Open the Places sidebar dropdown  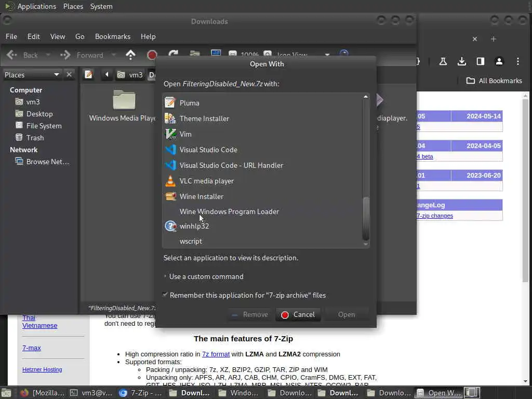pos(32,75)
